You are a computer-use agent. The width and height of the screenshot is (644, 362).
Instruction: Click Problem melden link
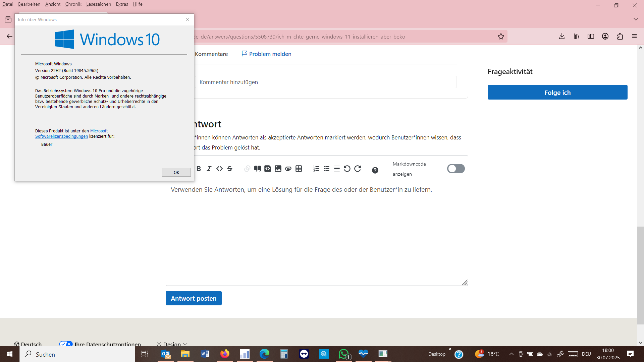click(x=266, y=54)
